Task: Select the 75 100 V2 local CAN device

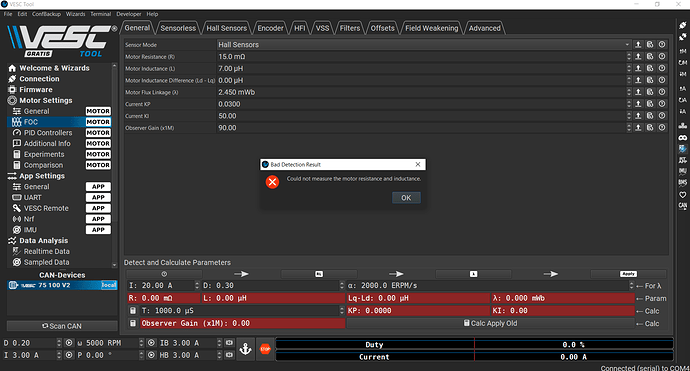Action: [62, 285]
